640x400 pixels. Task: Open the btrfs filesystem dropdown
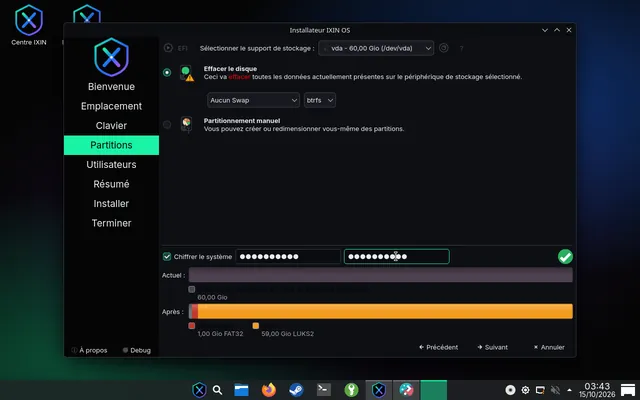point(320,100)
